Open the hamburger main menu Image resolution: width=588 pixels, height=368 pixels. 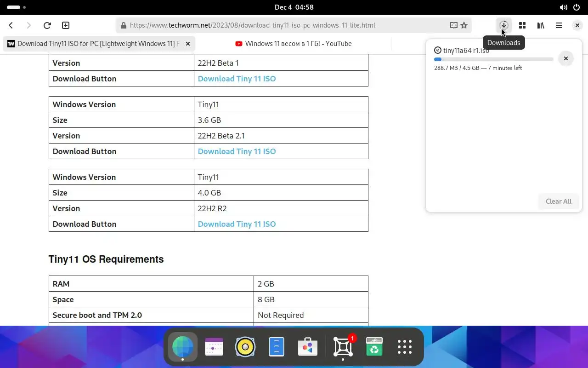click(x=559, y=25)
